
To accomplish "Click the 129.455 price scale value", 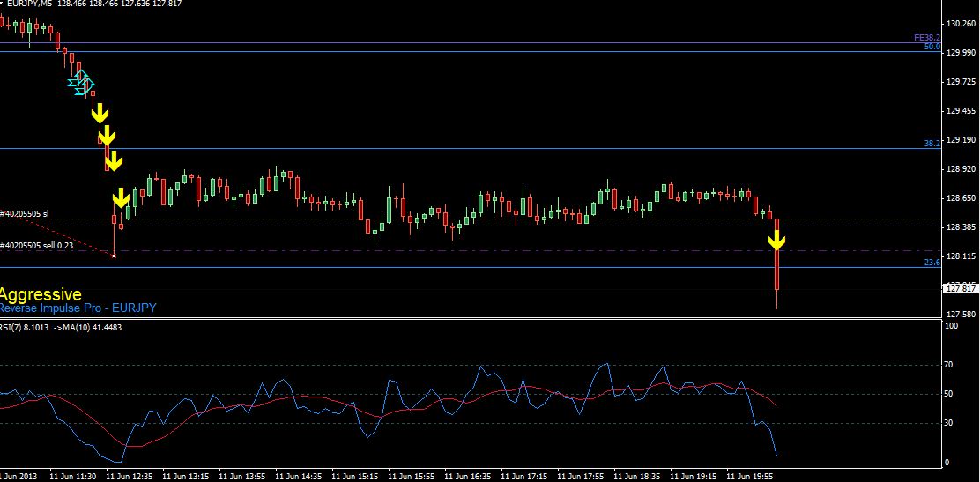I will tap(961, 111).
